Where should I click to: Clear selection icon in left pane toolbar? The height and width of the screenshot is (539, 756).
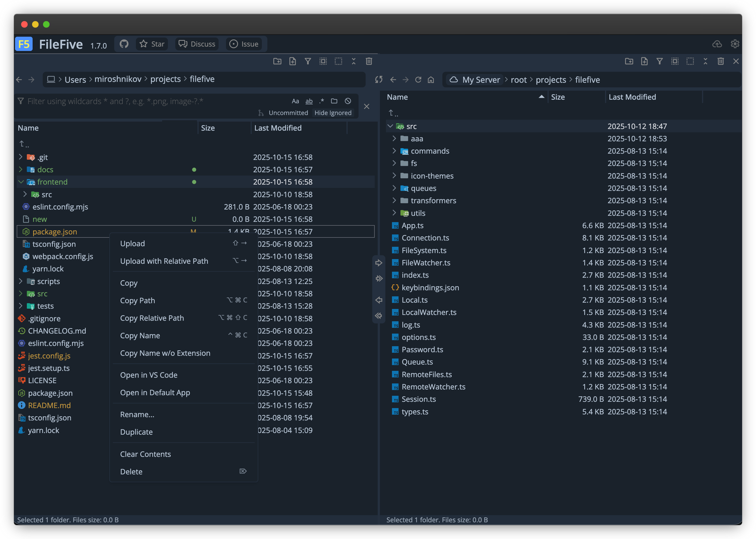pos(338,61)
